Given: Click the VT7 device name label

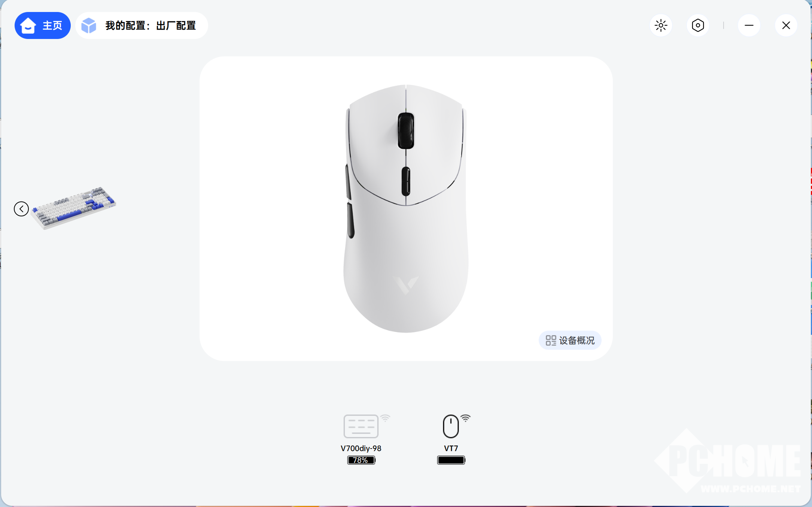Looking at the screenshot, I should pos(451,448).
